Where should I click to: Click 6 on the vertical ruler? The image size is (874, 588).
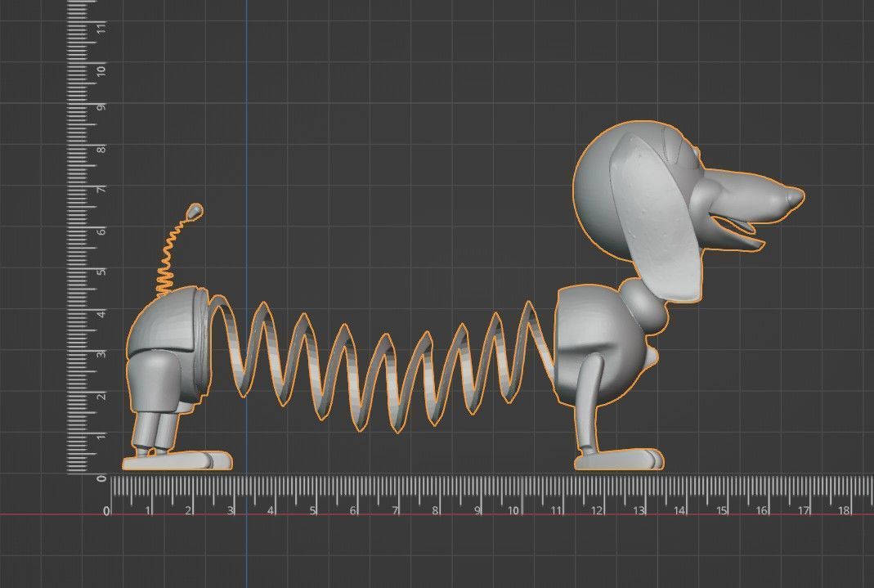(x=101, y=231)
